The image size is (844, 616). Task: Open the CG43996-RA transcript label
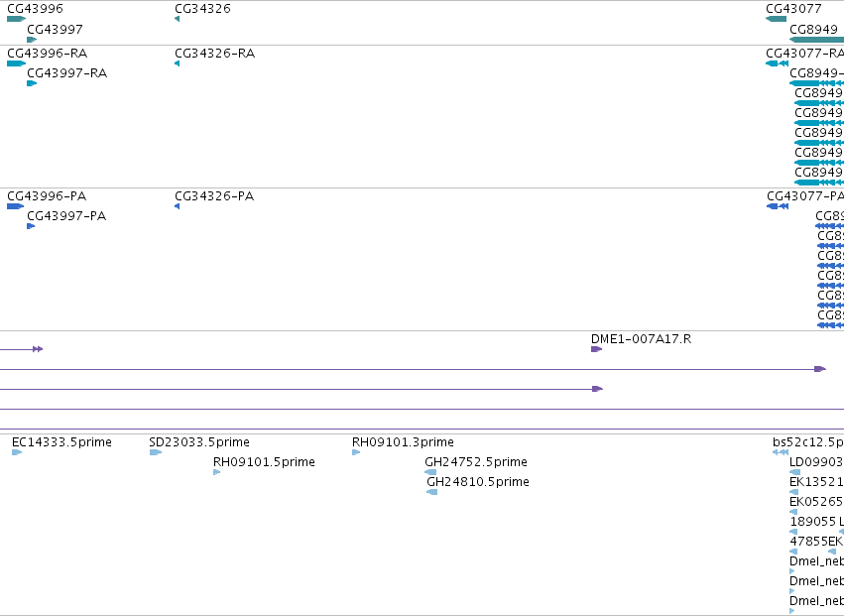pyautogui.click(x=48, y=54)
